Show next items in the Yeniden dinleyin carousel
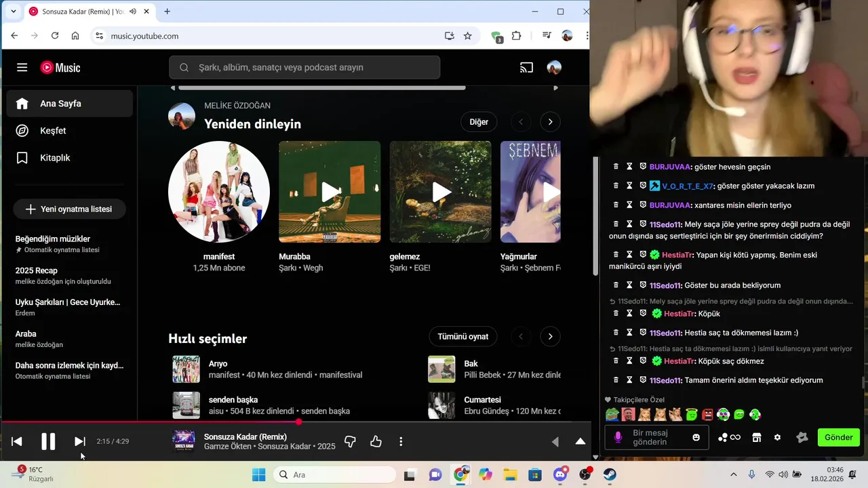 pos(550,122)
